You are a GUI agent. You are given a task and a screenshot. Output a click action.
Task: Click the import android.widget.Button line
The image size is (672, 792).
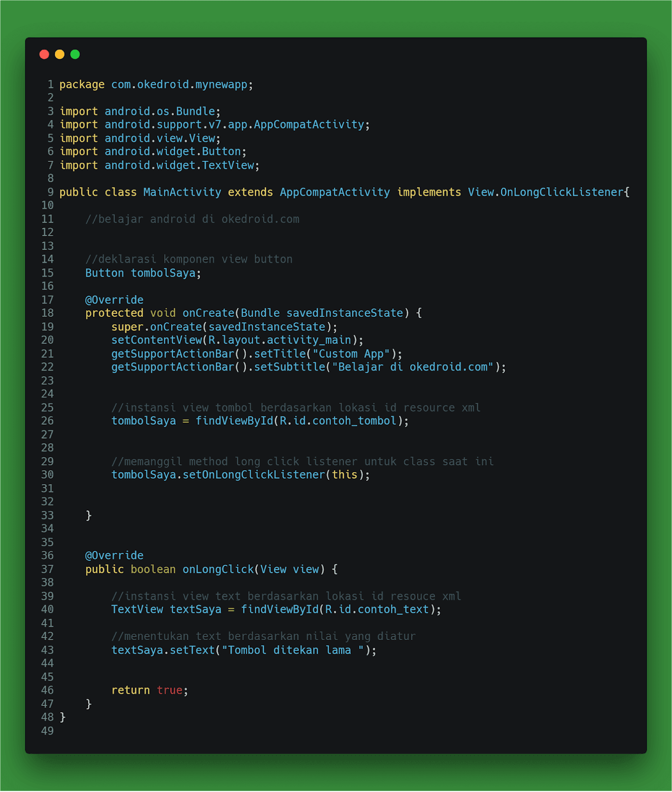click(153, 151)
